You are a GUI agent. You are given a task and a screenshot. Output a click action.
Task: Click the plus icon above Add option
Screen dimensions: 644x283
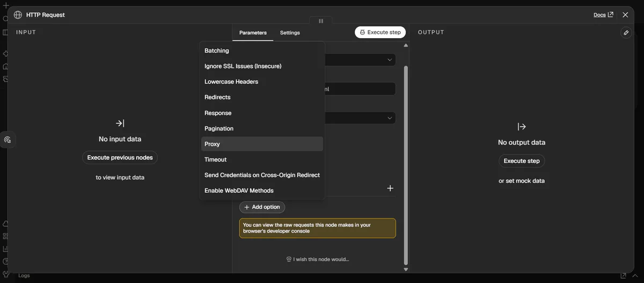390,188
